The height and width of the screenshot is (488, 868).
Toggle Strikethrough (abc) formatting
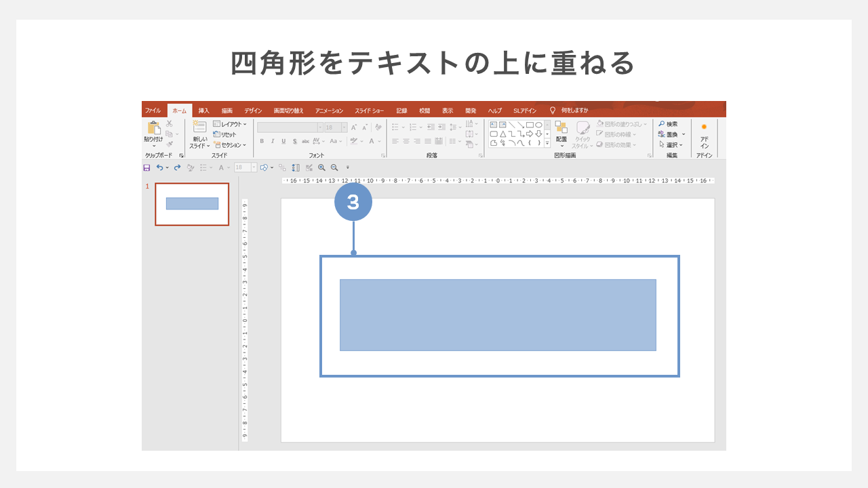305,141
